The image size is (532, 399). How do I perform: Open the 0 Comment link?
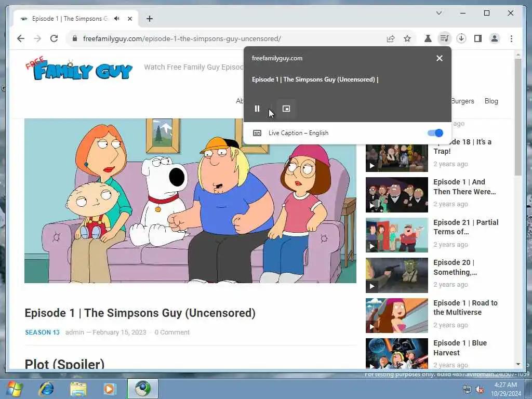(172, 332)
